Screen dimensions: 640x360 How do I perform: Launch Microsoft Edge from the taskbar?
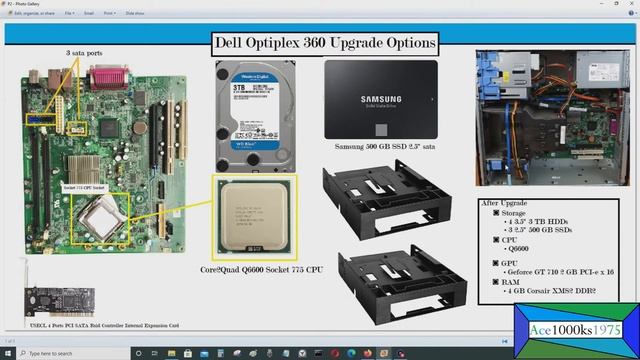[351, 353]
